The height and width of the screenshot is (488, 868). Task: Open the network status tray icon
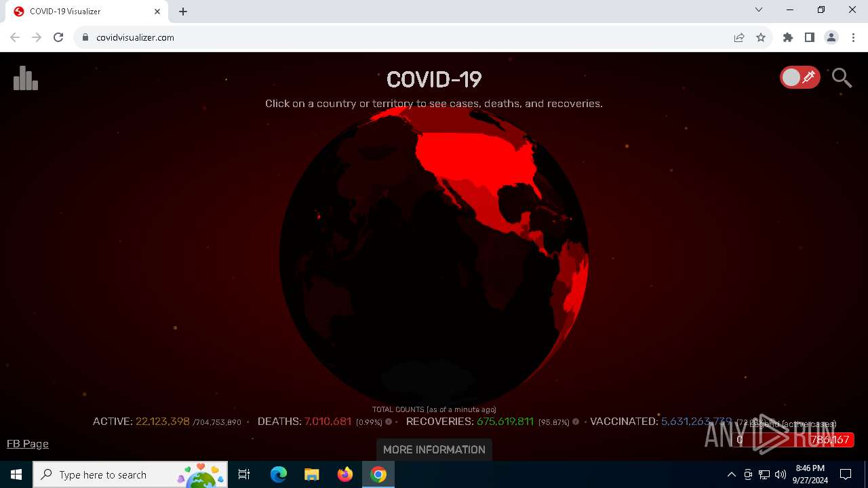click(x=764, y=474)
